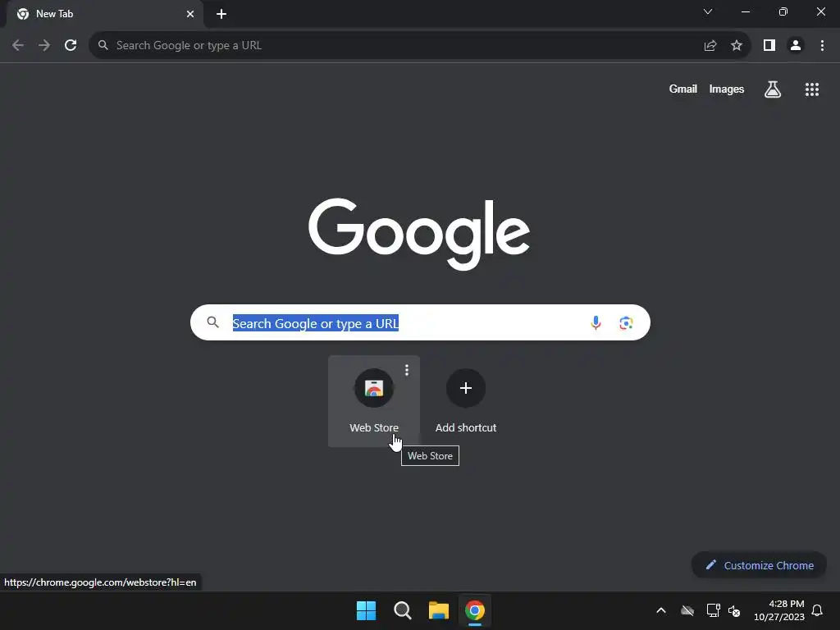Click the OneDrive cloud tray icon

click(x=687, y=610)
